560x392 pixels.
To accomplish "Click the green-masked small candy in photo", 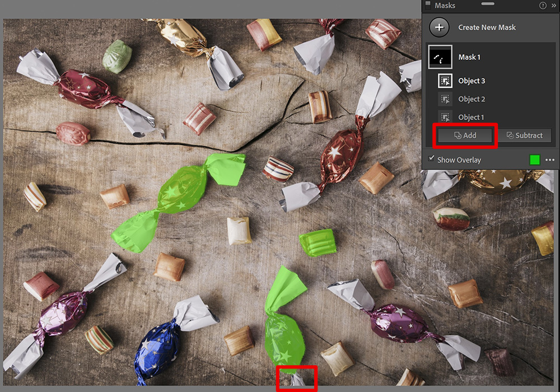I will pos(318,243).
